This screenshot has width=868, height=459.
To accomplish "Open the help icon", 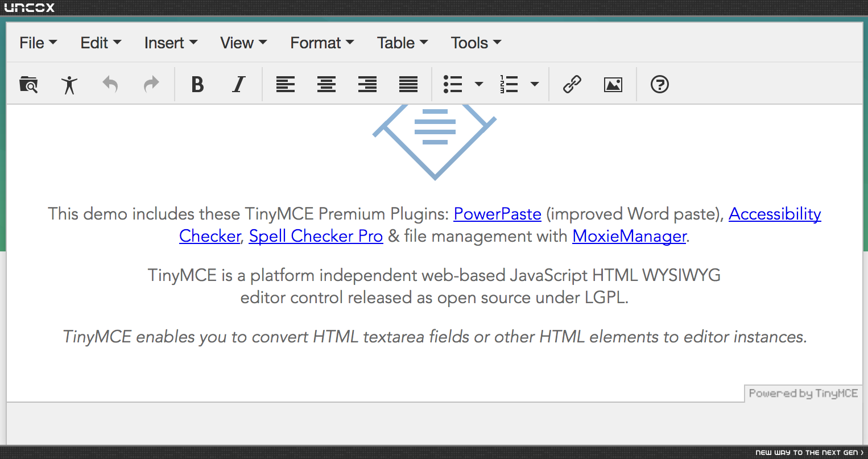I will coord(660,85).
